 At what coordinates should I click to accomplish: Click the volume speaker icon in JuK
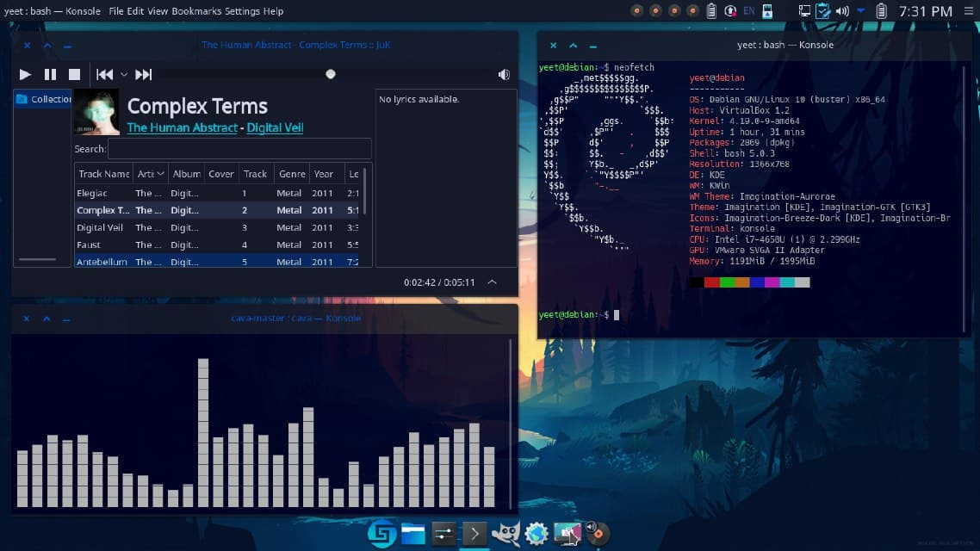coord(504,74)
